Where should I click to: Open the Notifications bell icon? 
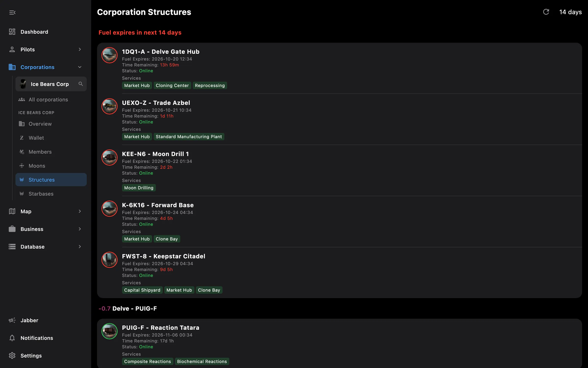[x=12, y=338]
